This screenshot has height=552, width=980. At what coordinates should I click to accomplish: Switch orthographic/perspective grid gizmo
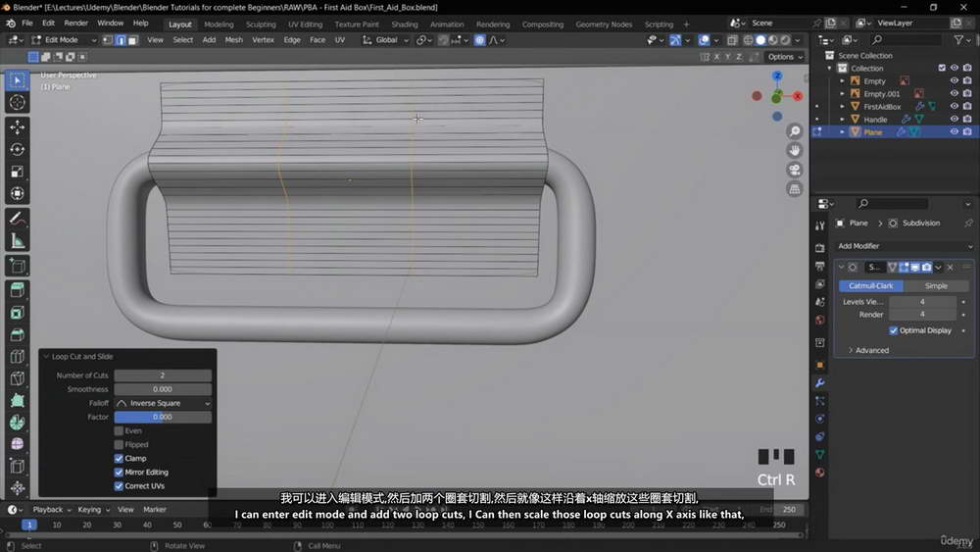pos(795,189)
